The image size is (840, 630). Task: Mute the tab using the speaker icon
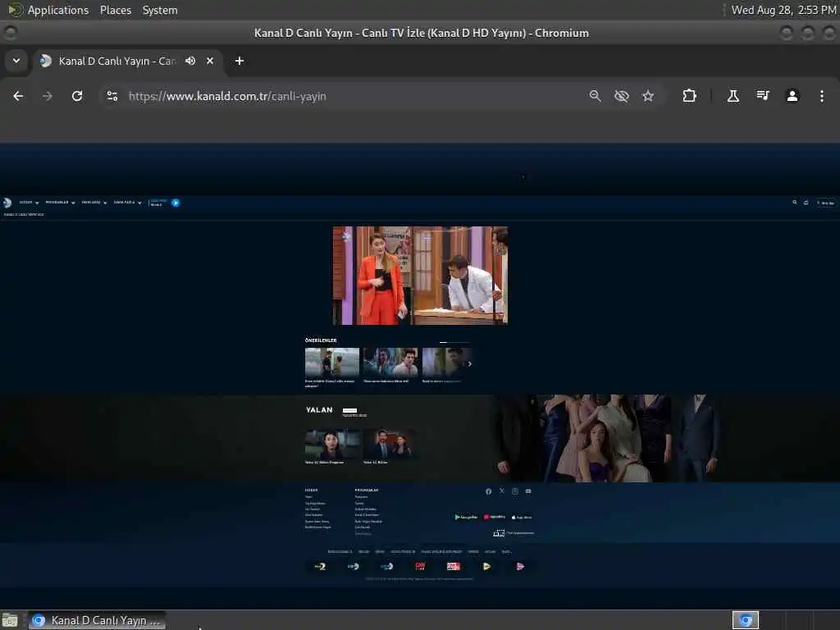point(190,61)
